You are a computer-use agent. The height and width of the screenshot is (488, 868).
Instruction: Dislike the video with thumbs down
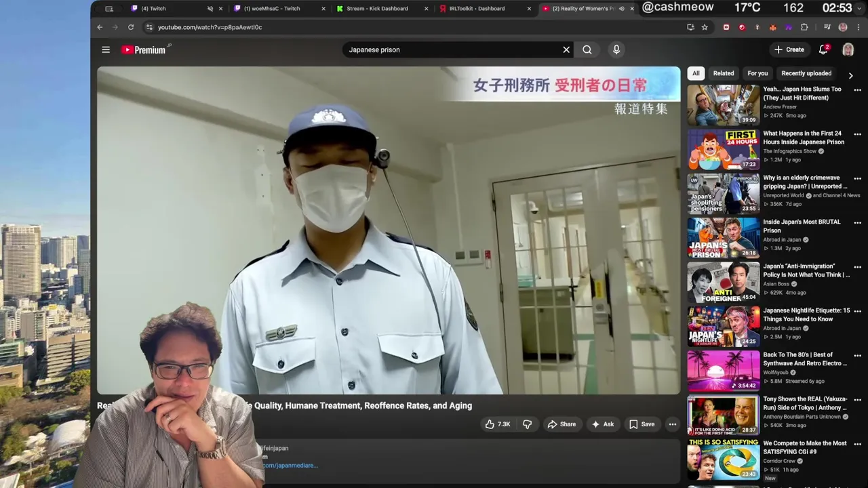pyautogui.click(x=527, y=424)
